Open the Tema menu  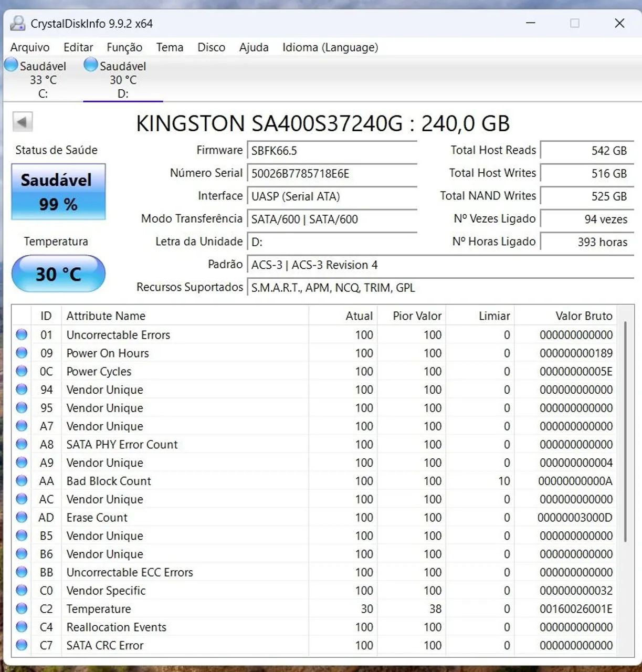tap(170, 47)
